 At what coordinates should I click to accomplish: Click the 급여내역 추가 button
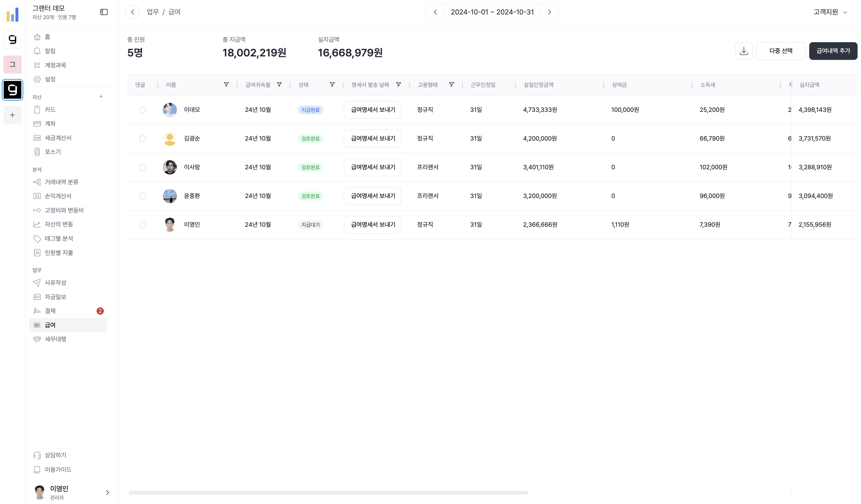[x=833, y=51]
